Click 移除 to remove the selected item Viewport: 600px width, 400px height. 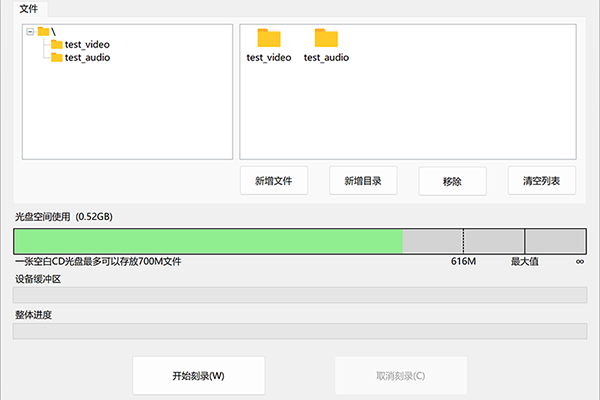point(452,181)
